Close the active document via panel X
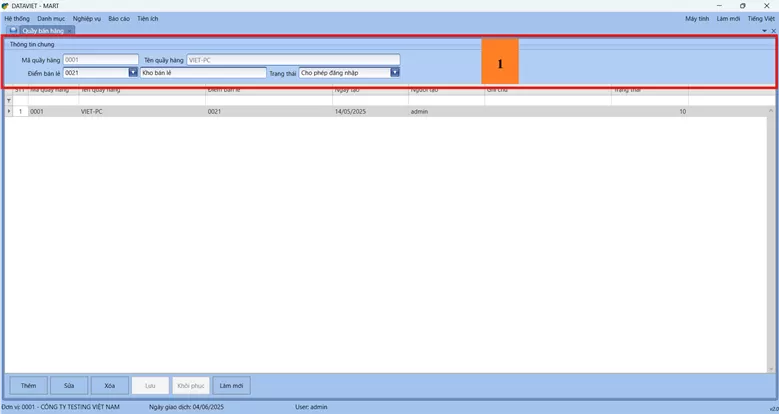This screenshot has width=779, height=414. 773,31
